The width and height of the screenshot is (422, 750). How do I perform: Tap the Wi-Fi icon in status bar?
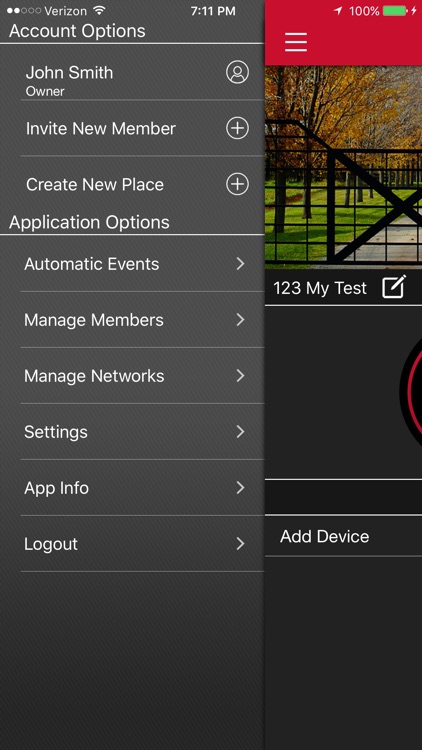point(99,11)
